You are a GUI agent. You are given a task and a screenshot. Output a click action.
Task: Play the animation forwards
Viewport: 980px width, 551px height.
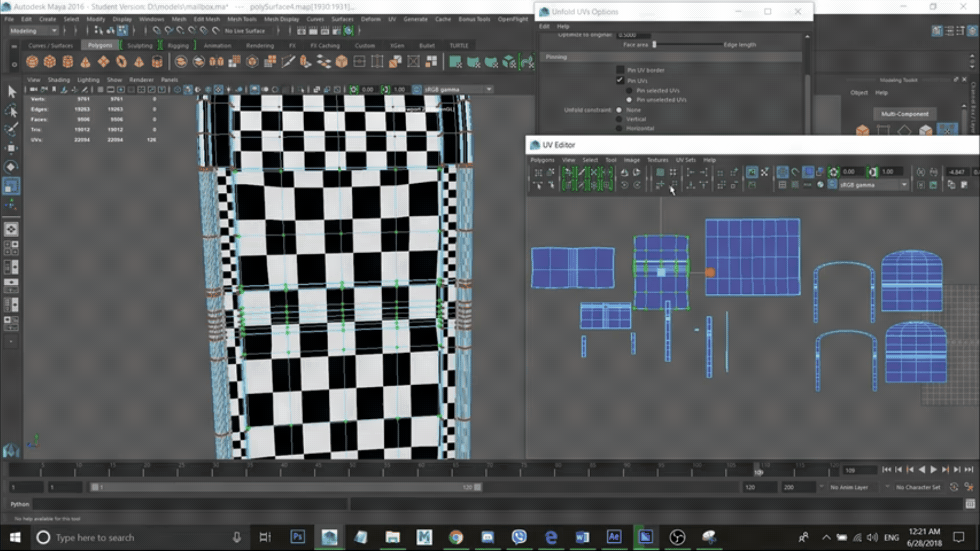tap(934, 470)
